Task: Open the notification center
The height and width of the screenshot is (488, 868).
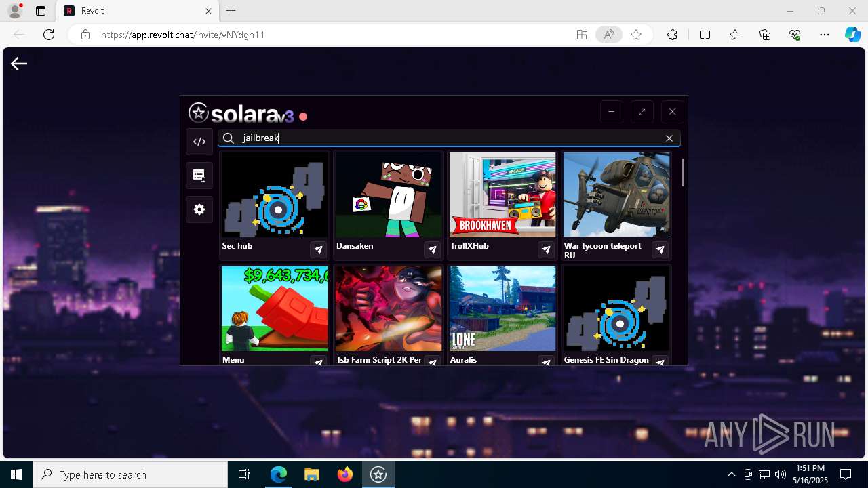Action: 846,474
